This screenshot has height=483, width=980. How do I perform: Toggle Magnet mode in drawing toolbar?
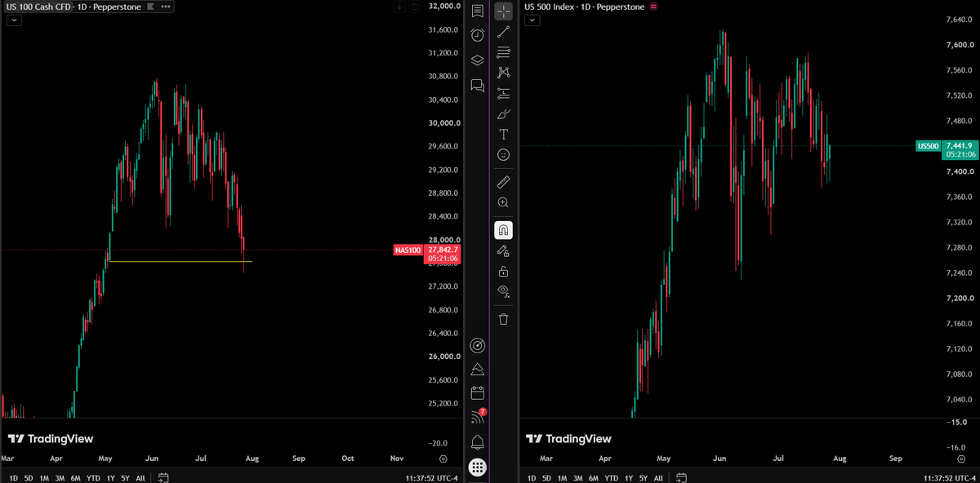(x=504, y=230)
